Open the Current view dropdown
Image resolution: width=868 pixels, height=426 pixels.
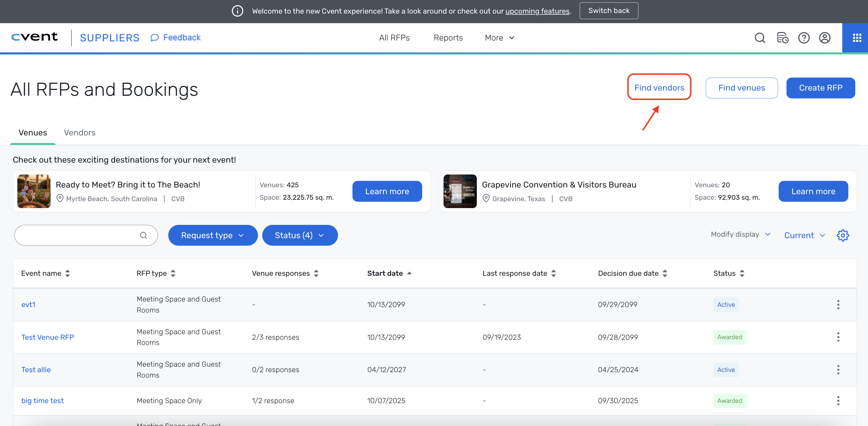point(804,235)
